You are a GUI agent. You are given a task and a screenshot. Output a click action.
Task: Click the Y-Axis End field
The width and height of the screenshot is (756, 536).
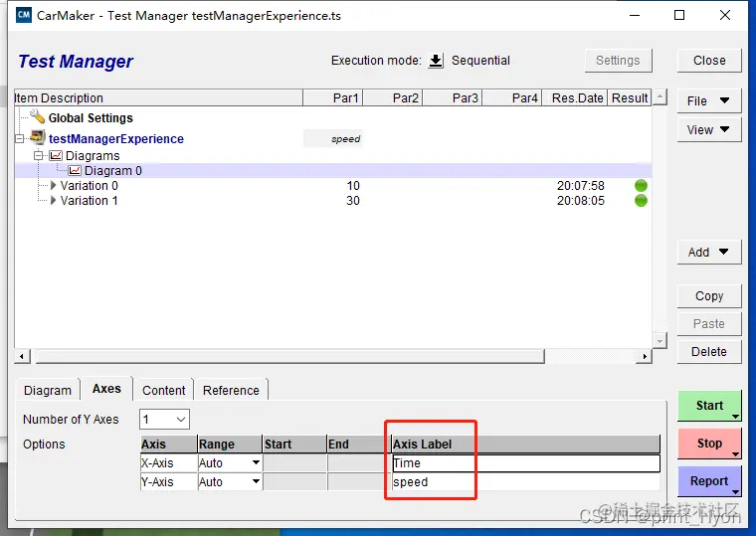coord(359,482)
